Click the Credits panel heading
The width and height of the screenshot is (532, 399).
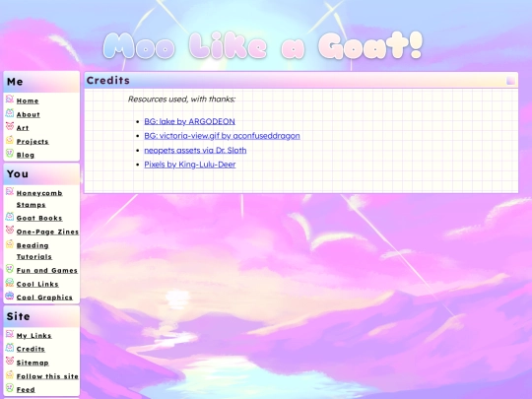pyautogui.click(x=108, y=81)
